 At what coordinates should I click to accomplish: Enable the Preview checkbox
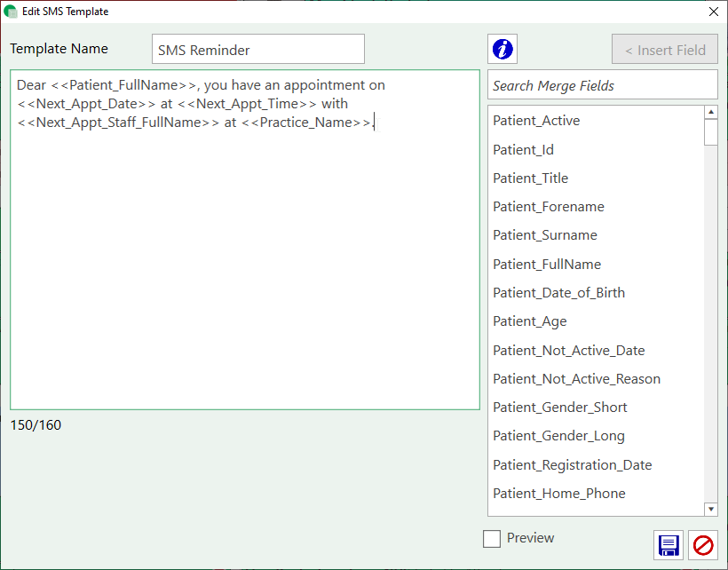(x=492, y=538)
